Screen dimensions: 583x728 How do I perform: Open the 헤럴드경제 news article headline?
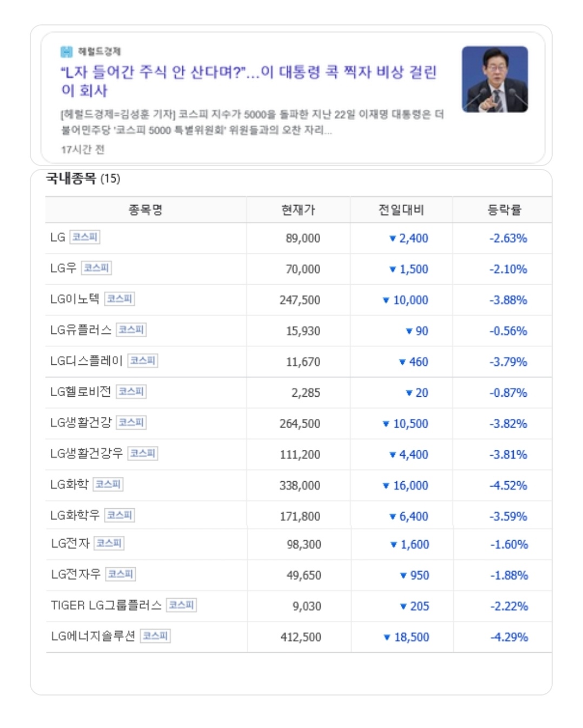point(248,81)
